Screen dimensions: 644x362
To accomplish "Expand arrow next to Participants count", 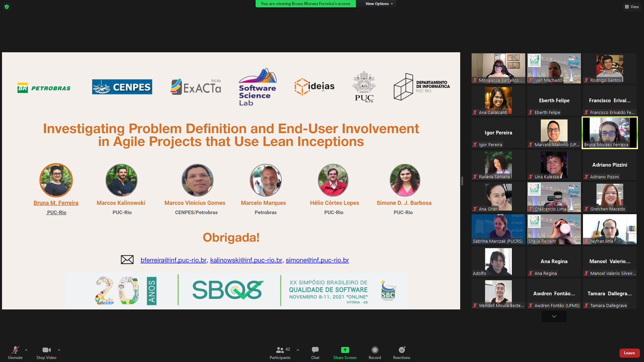I will click(298, 350).
